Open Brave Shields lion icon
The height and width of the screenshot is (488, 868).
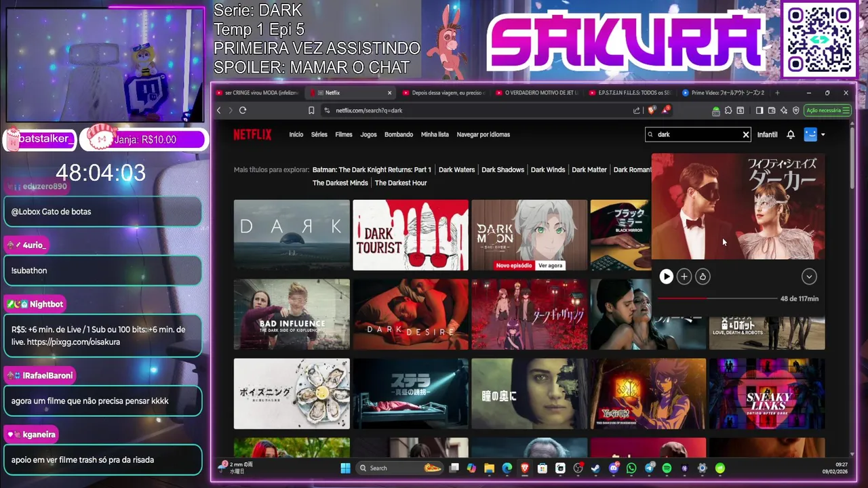pos(652,110)
